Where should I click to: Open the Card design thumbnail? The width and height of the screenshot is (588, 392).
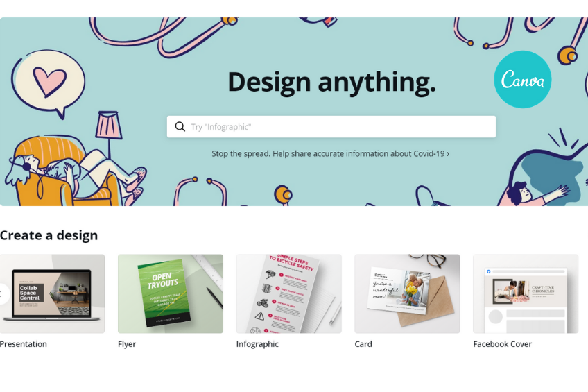pyautogui.click(x=407, y=293)
